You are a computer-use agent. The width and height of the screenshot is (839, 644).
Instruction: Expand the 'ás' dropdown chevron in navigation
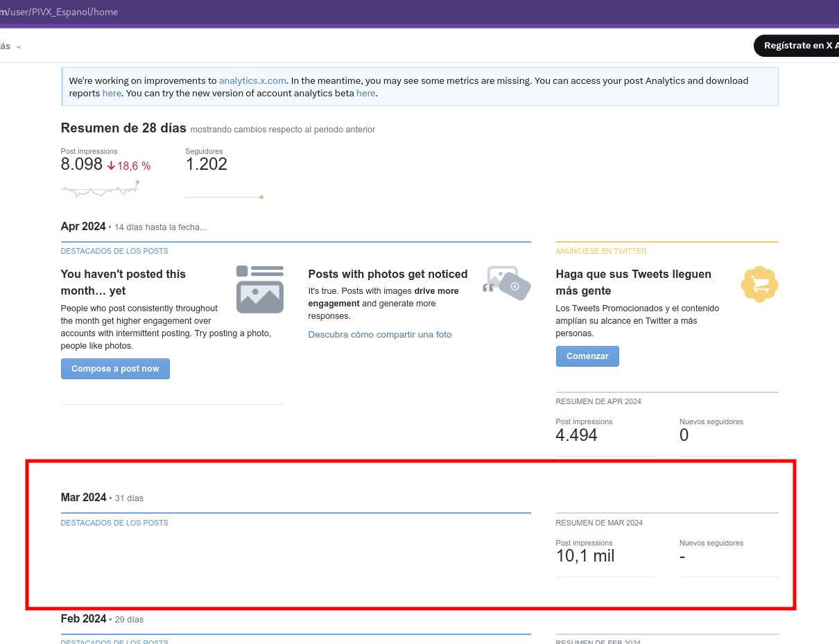click(19, 47)
